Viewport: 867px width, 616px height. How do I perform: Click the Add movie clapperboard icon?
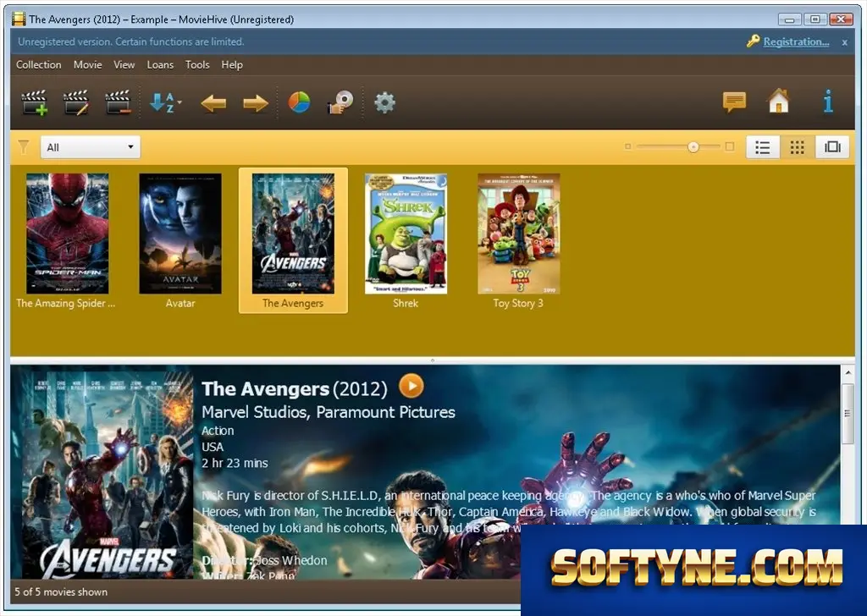click(34, 102)
